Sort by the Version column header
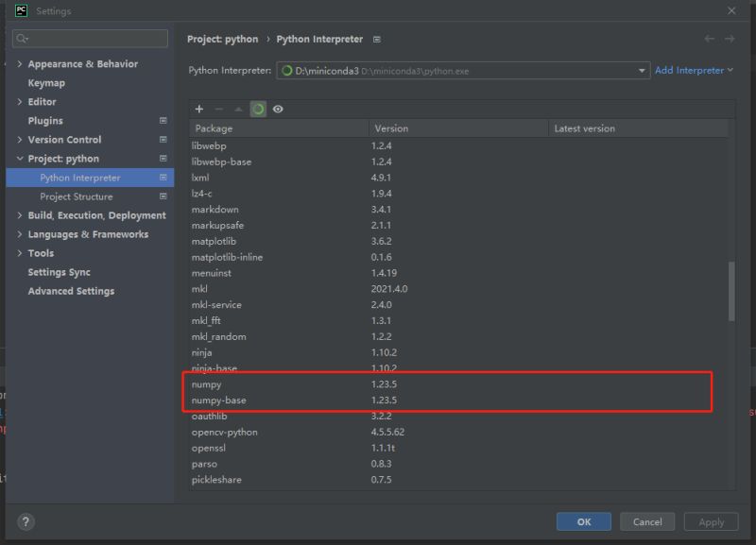This screenshot has height=545, width=756. click(x=458, y=128)
